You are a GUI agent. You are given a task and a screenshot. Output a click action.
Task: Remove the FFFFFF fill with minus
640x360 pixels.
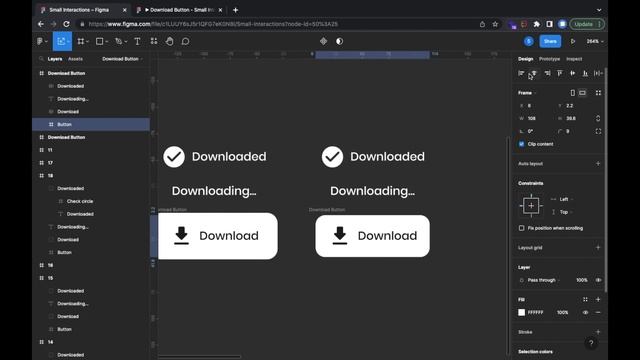pos(598,312)
